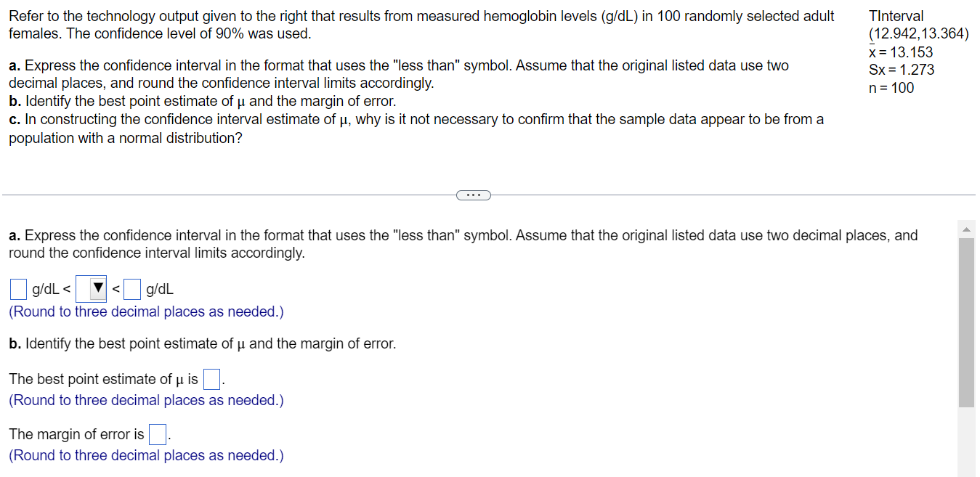Click the lower confidence limit answer box
The width and height of the screenshot is (980, 477).
point(17,288)
